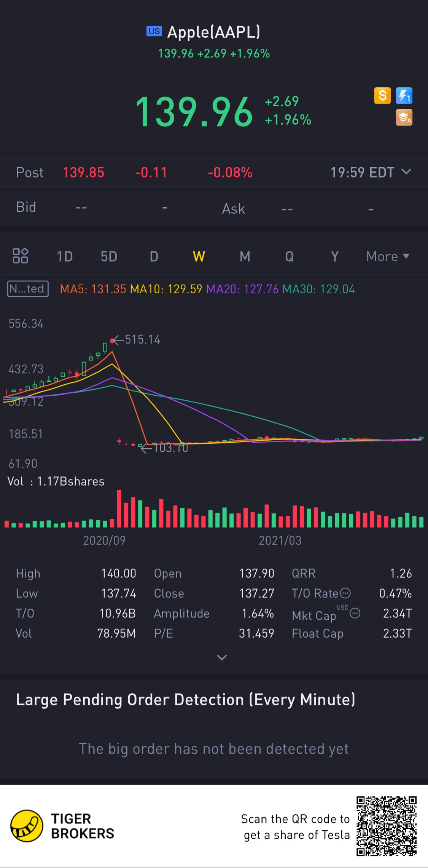Tap the Vol : 1.17Bshares label
Viewport: 428px width, 868px height.
(56, 481)
